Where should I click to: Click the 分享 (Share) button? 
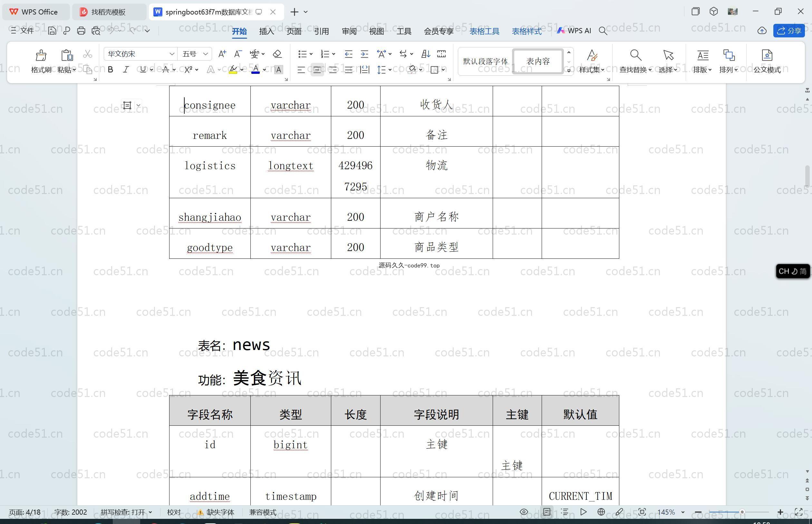(789, 31)
